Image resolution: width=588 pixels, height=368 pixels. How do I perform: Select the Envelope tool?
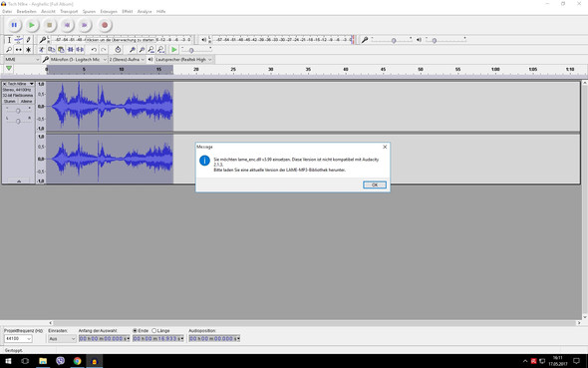click(18, 40)
